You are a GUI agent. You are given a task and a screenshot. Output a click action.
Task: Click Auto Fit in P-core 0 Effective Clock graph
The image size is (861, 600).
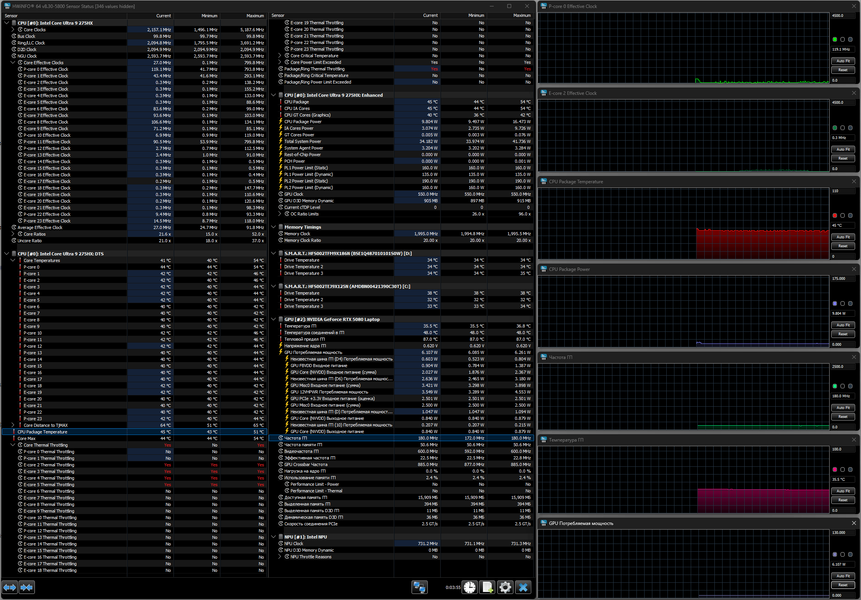pos(843,61)
